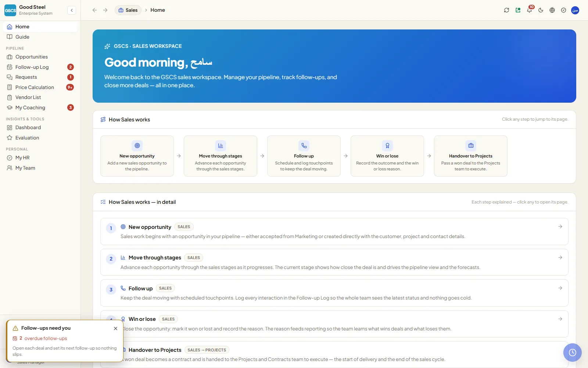
Task: Click the phone icon on Follow up card
Action: pyautogui.click(x=304, y=145)
